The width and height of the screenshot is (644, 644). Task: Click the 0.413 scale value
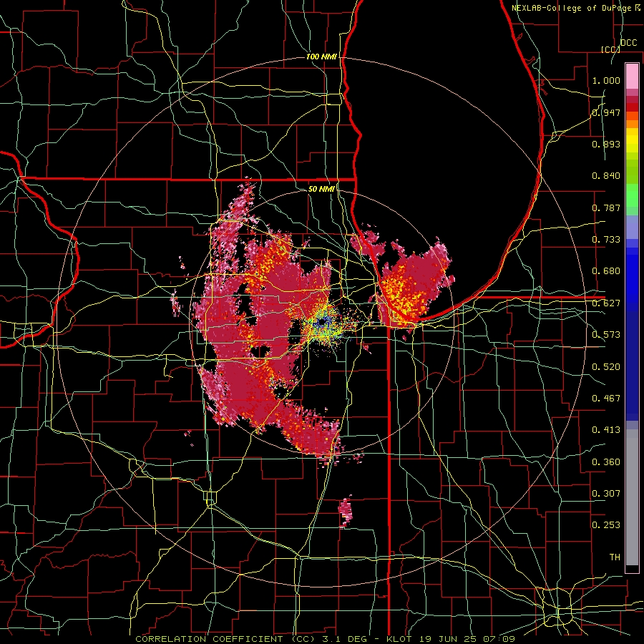[x=606, y=430]
